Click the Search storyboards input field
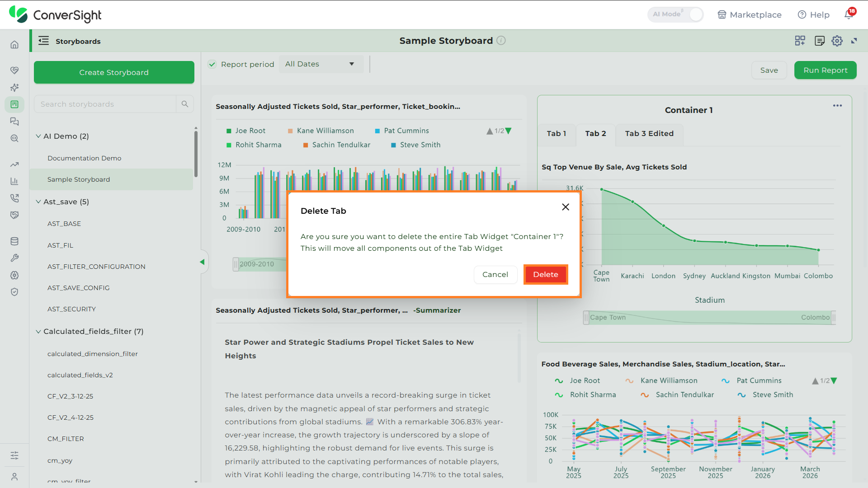868x488 pixels. [x=105, y=104]
